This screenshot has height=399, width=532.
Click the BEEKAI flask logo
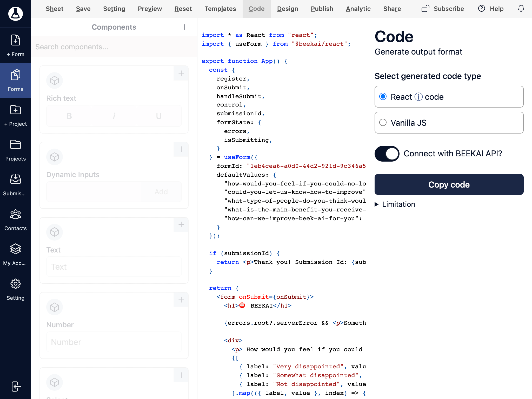pos(16,14)
